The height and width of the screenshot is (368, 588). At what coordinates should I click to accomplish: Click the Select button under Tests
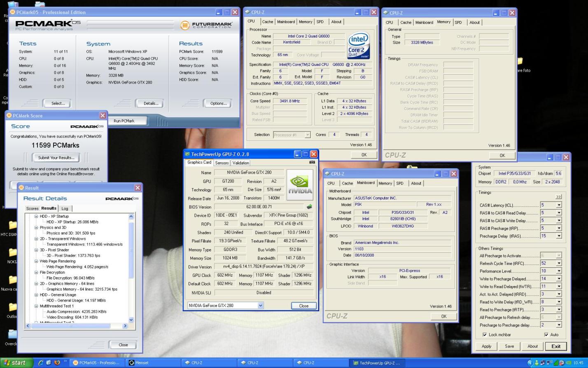pos(58,103)
